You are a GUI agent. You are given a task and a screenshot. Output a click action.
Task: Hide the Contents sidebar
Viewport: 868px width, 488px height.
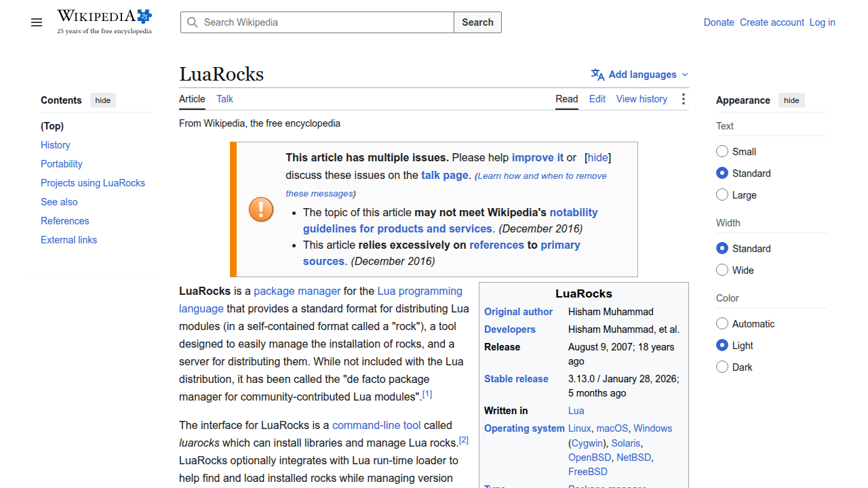coord(103,100)
